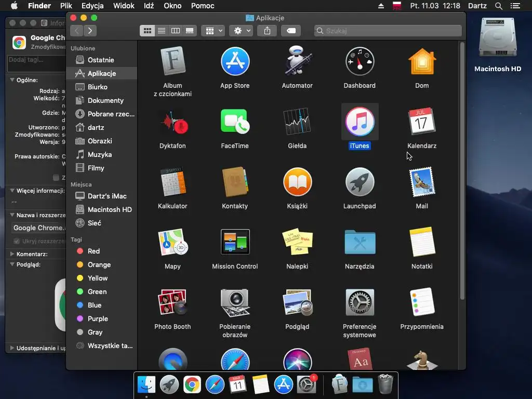Select the Dom home app icon
Screen dimensions: 532x399
422,61
